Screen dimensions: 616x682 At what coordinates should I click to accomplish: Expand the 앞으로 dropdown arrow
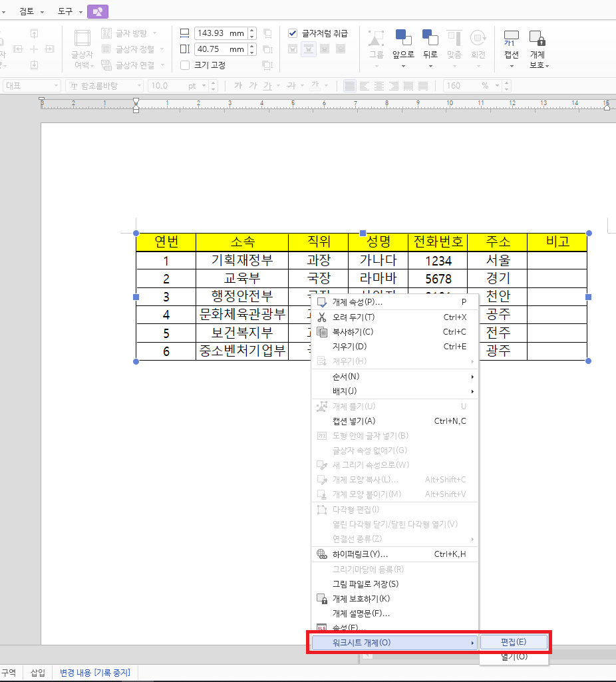pyautogui.click(x=403, y=66)
